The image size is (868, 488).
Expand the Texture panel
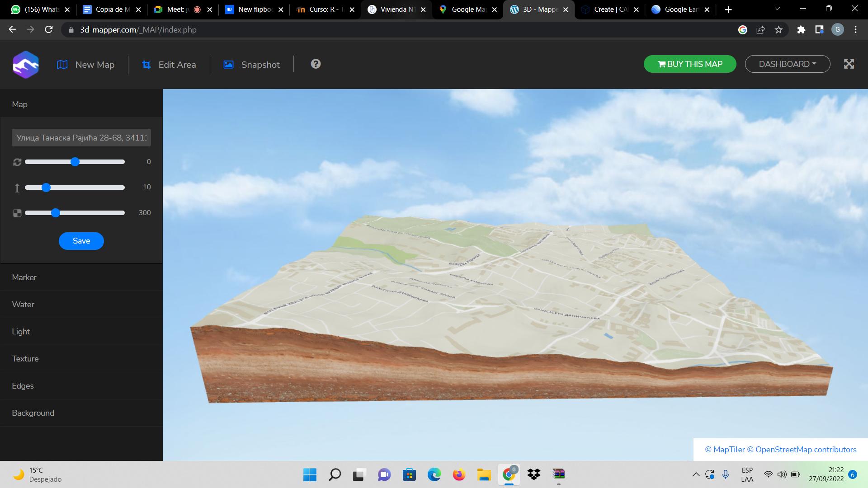pos(25,359)
